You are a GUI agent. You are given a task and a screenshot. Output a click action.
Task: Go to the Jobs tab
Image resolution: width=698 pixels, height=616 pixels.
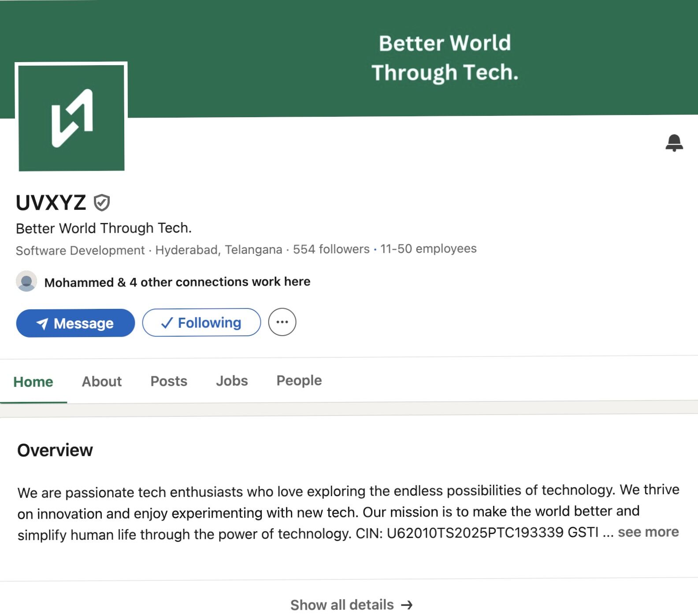tap(232, 380)
